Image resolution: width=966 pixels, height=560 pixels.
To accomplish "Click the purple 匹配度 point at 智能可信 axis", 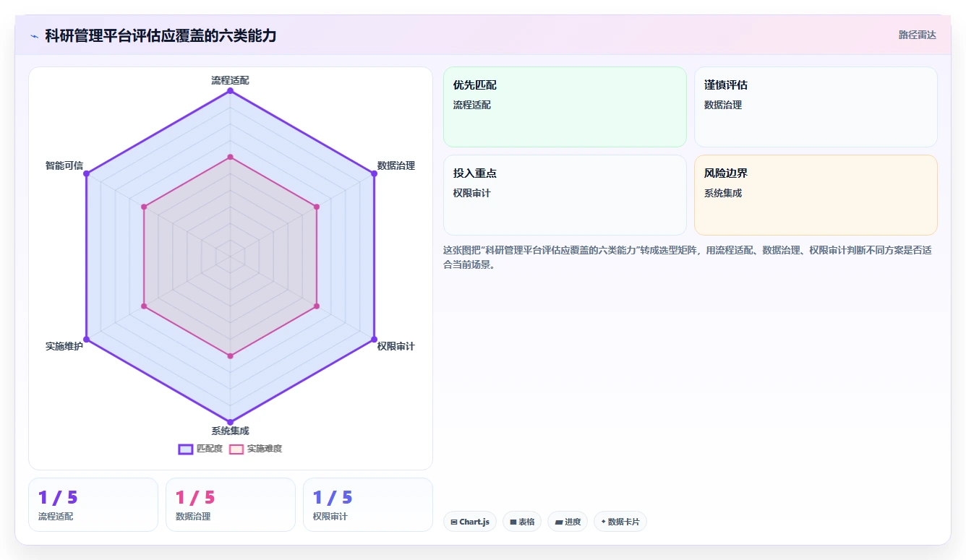I will pyautogui.click(x=87, y=173).
